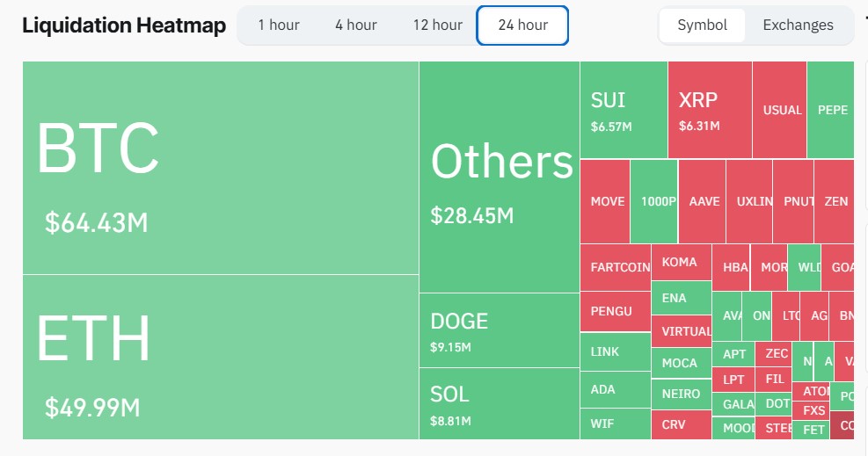The height and width of the screenshot is (456, 868).
Task: Select the red CRV tile
Action: click(x=682, y=424)
